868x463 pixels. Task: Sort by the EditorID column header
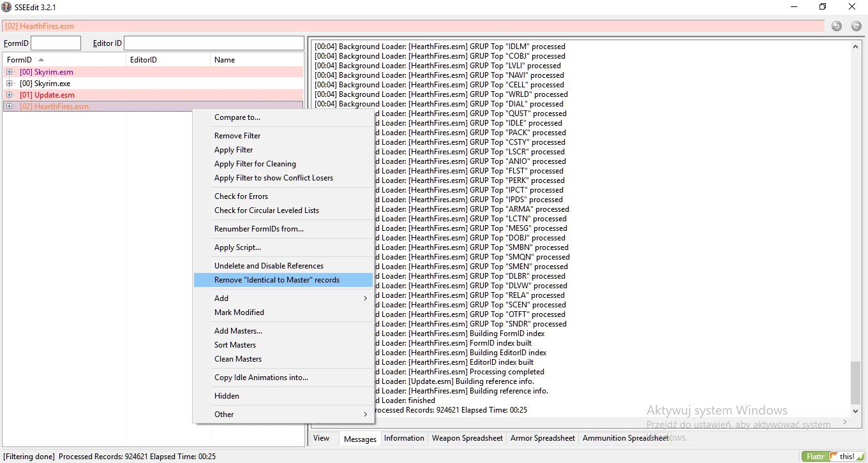(168, 60)
